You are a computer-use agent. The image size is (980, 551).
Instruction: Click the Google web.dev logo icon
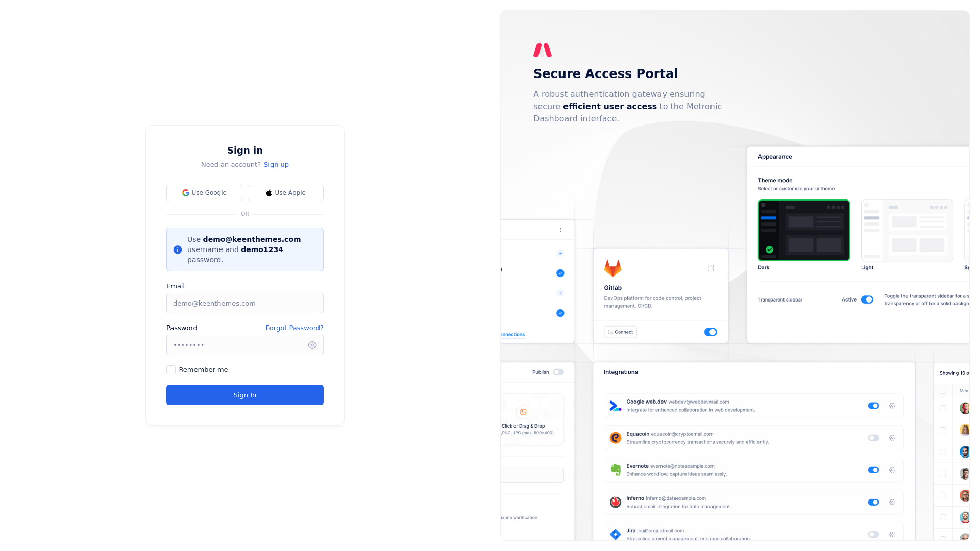[x=616, y=406]
